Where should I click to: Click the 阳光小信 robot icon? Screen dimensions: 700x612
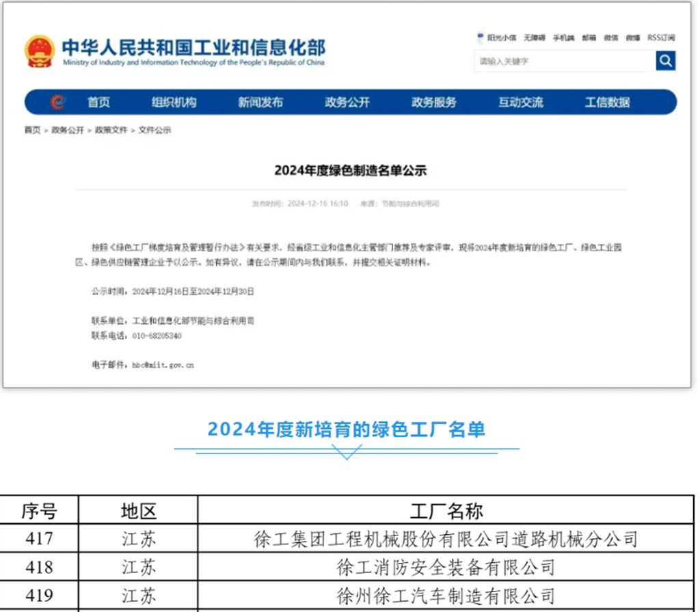(x=481, y=38)
